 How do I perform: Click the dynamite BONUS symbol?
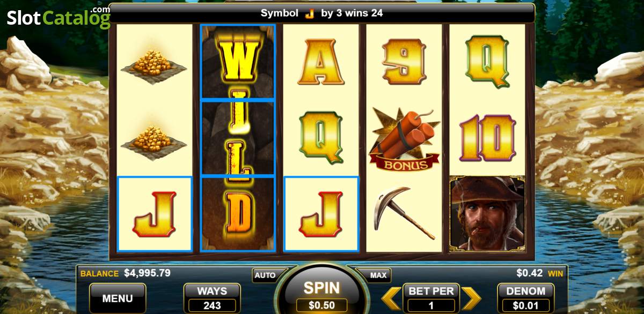point(404,139)
